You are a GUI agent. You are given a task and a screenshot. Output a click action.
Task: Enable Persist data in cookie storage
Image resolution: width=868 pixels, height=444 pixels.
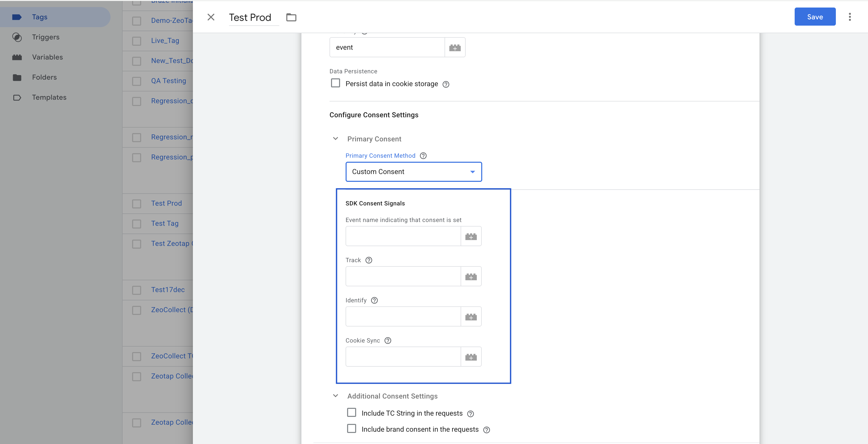pos(335,83)
